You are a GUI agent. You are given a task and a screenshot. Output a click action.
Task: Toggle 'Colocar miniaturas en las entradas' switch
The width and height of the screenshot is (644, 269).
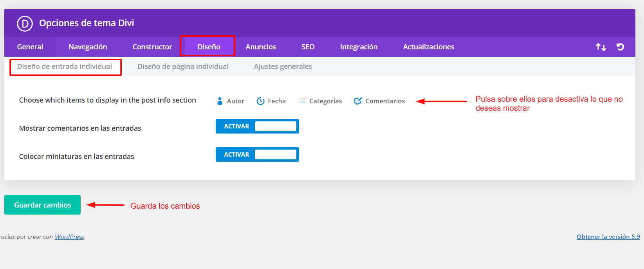pos(257,155)
